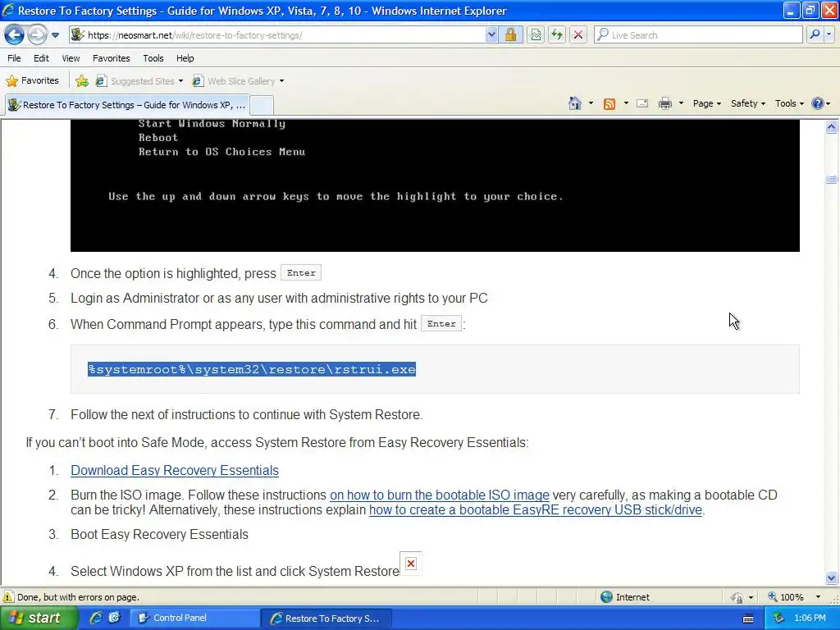Click the security lock icon
Screen dimensions: 840x630
point(510,35)
